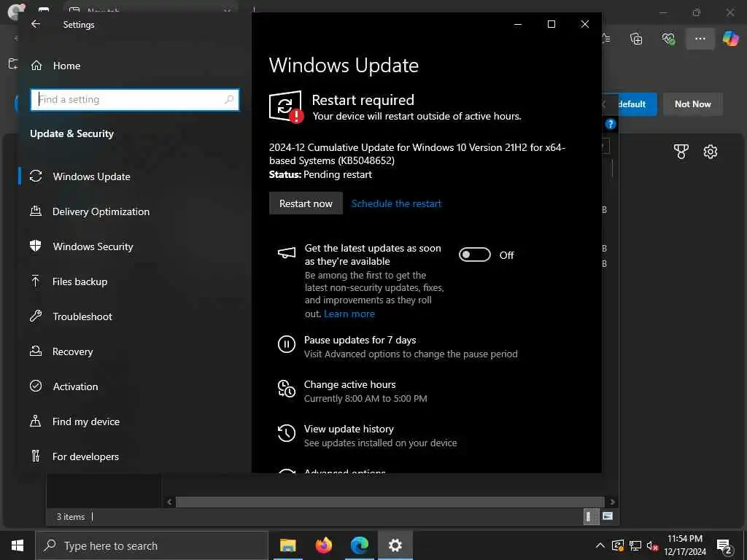Click the megaphone latest updates icon

click(286, 253)
